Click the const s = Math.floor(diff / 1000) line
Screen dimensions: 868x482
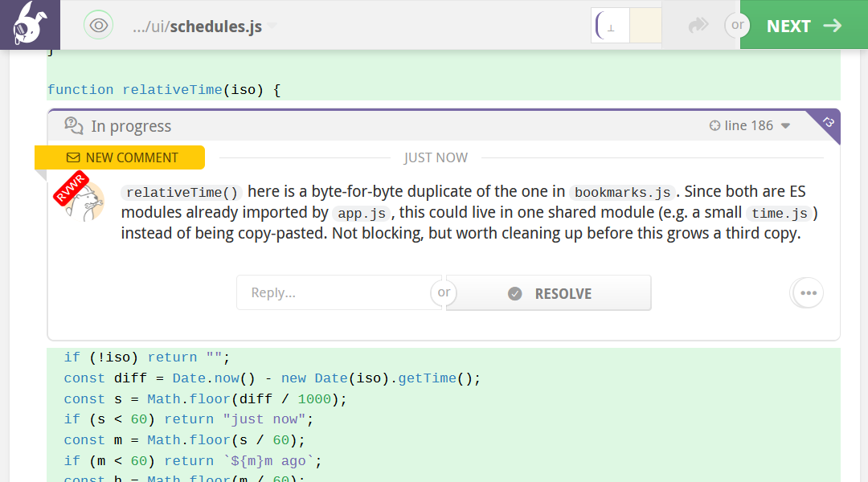pos(205,399)
